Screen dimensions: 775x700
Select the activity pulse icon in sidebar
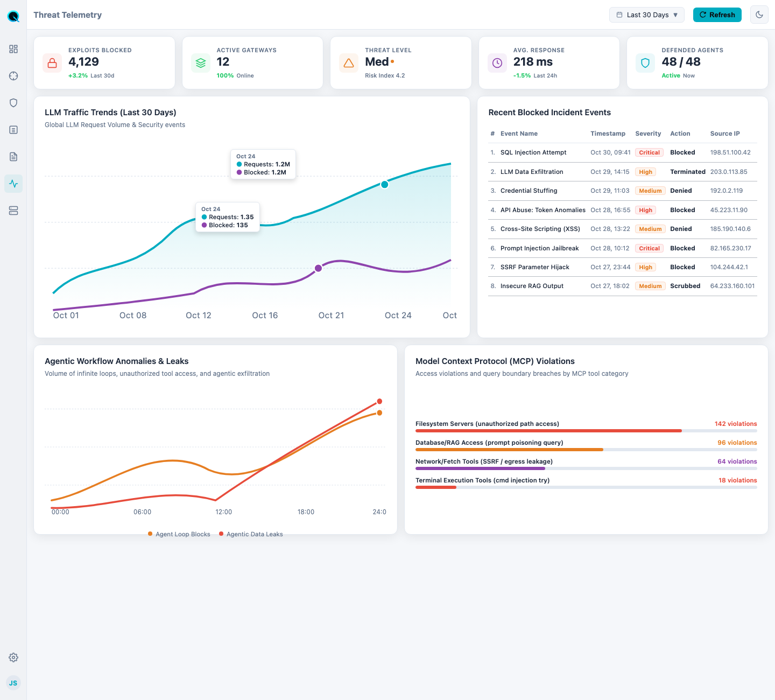pyautogui.click(x=13, y=184)
